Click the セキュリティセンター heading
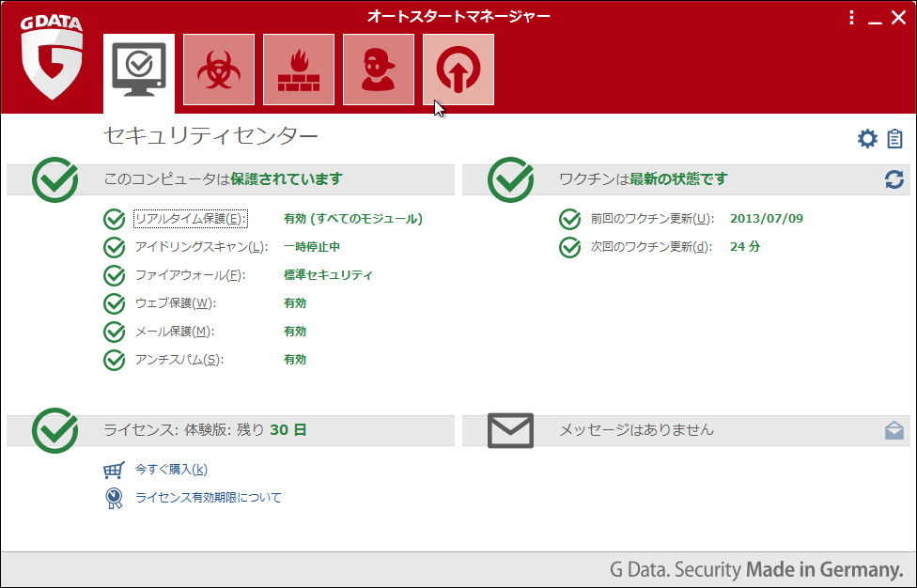This screenshot has height=588, width=917. click(211, 135)
